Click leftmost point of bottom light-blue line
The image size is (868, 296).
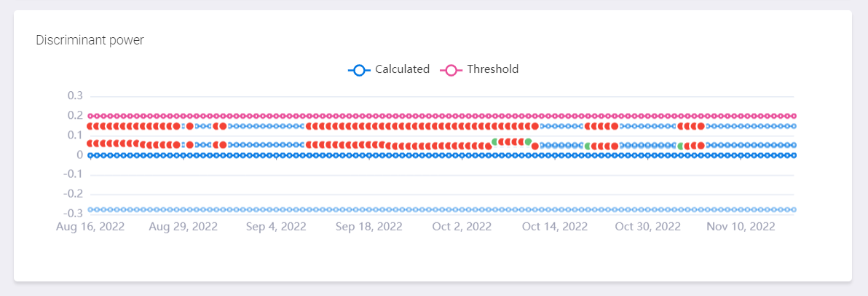(90, 209)
